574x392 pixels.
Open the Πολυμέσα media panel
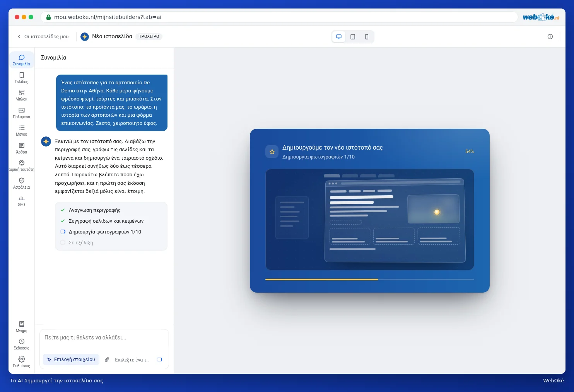[x=21, y=113]
